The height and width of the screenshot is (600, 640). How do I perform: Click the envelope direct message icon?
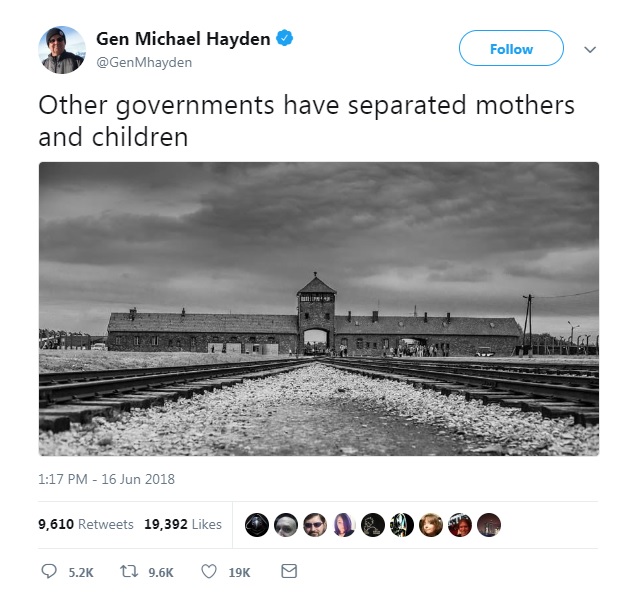[289, 571]
